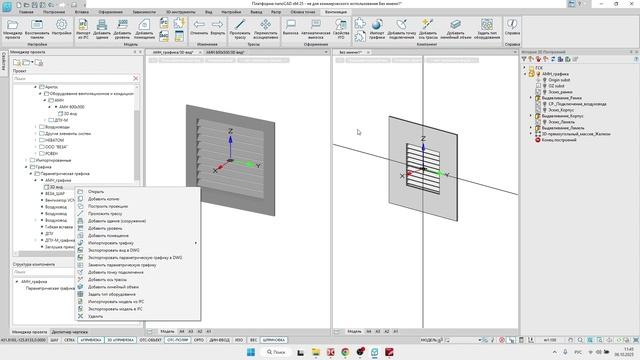The height and width of the screenshot is (360, 640).
Task: Toggle ШАГ snap mode in status bar
Action: click(x=54, y=340)
